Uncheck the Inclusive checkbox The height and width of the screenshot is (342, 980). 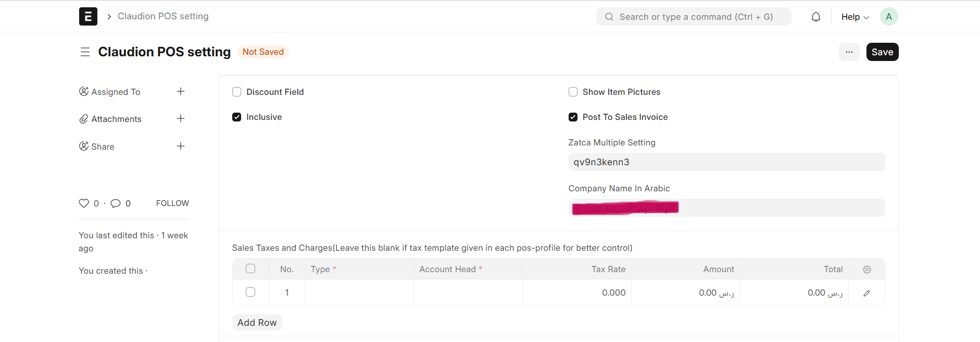coord(237,117)
